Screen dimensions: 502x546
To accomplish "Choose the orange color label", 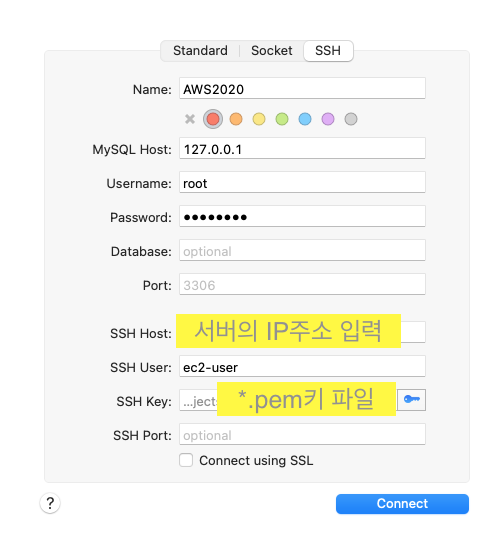I will (x=236, y=119).
